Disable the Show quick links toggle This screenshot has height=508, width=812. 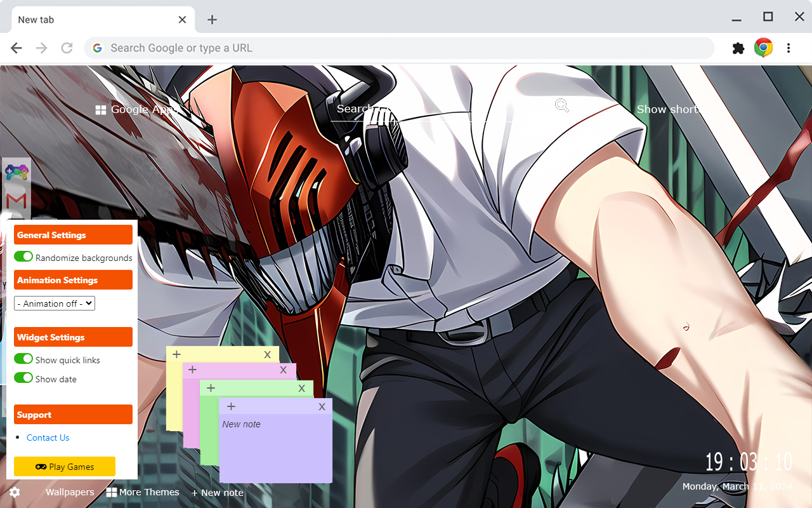click(x=23, y=358)
